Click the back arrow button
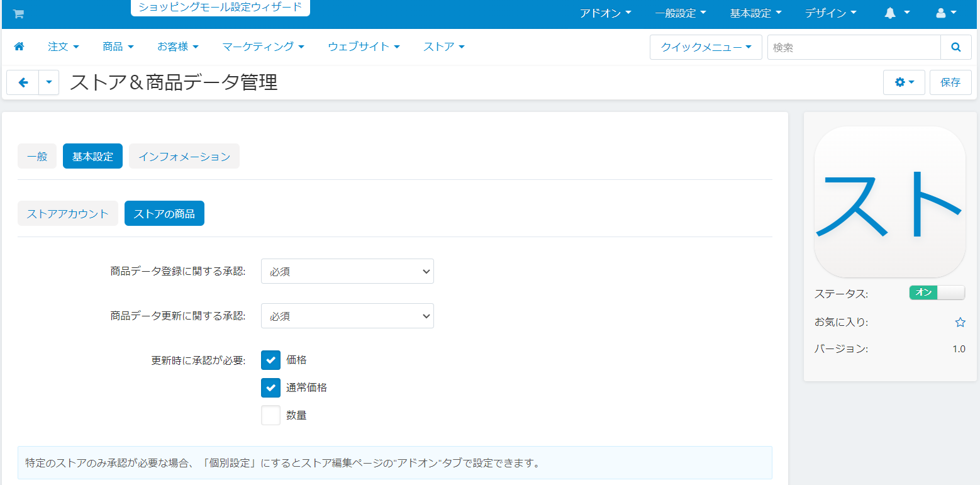 [x=23, y=82]
